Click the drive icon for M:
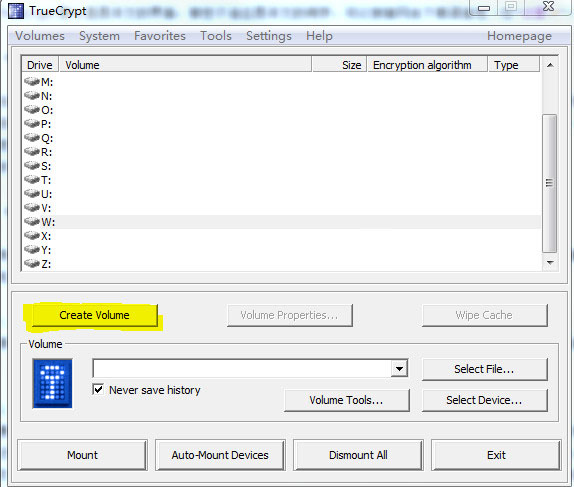The image size is (574, 487). click(x=32, y=81)
